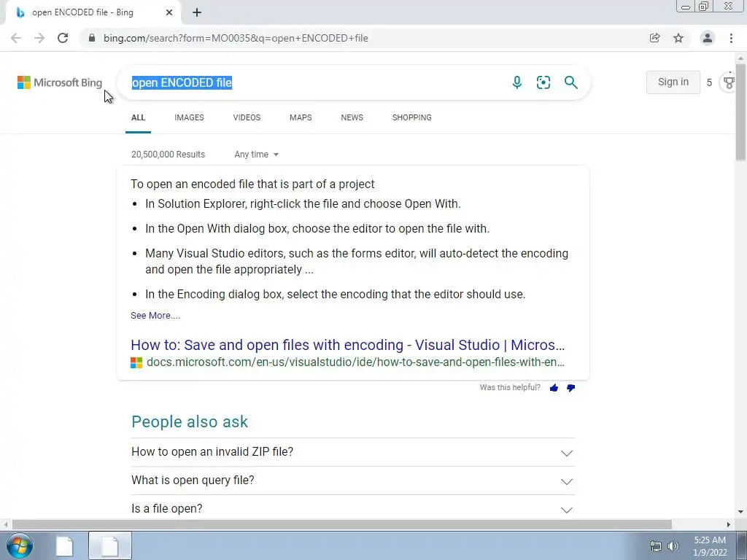The width and height of the screenshot is (747, 560).
Task: Click the padlock site info icon
Action: [x=92, y=38]
